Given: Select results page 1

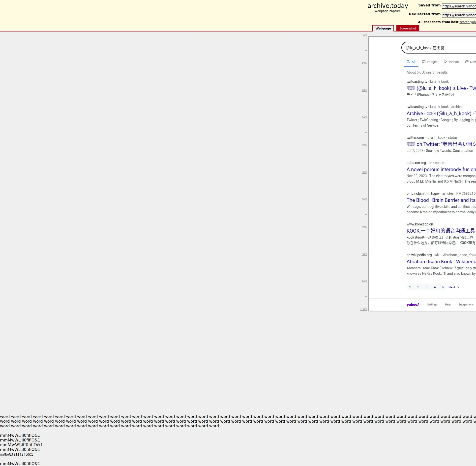Looking at the screenshot, I should 410,287.
